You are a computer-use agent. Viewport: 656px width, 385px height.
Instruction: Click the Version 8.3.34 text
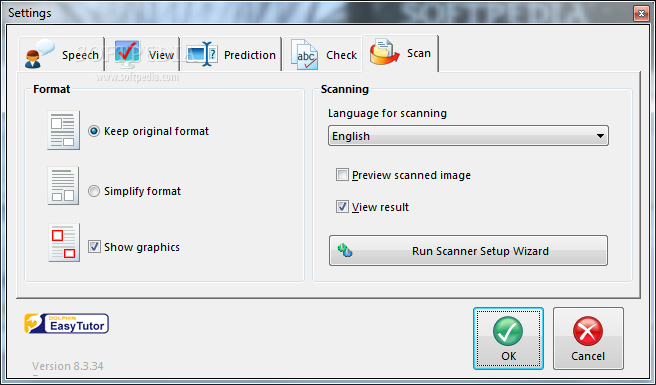point(68,366)
